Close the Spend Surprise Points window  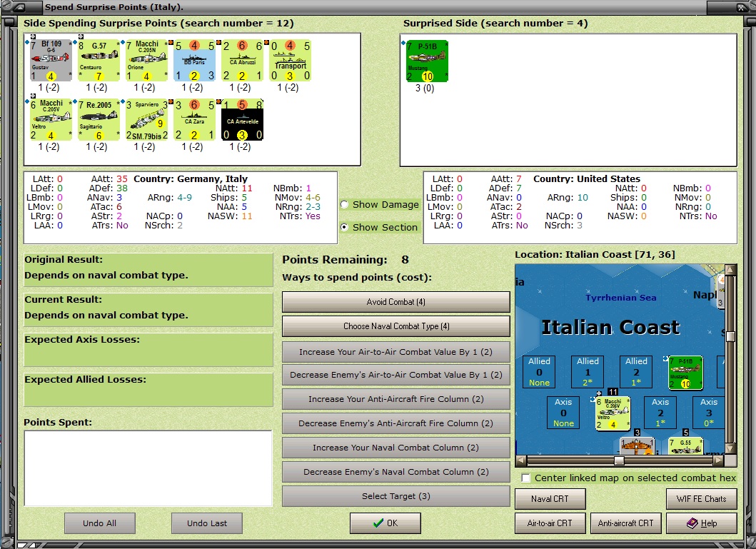742,7
